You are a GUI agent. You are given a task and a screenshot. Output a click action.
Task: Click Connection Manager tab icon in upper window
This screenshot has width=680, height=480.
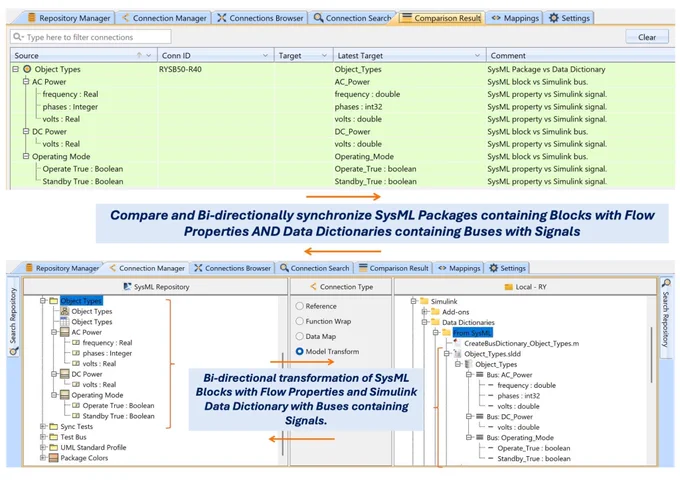pos(125,18)
